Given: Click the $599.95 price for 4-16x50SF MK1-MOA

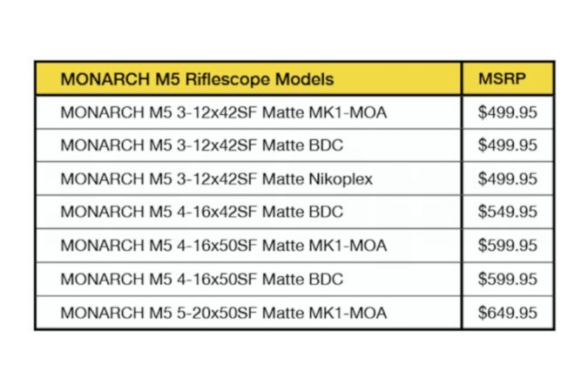Looking at the screenshot, I should point(507,246).
